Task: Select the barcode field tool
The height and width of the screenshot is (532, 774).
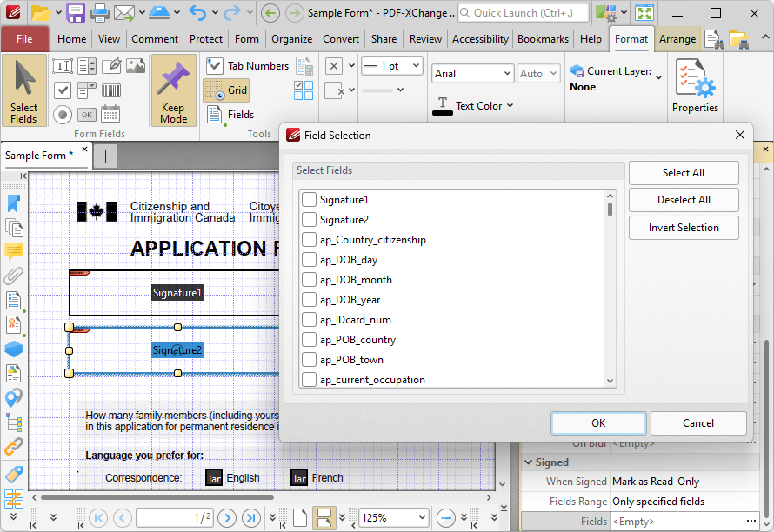Action: (111, 90)
